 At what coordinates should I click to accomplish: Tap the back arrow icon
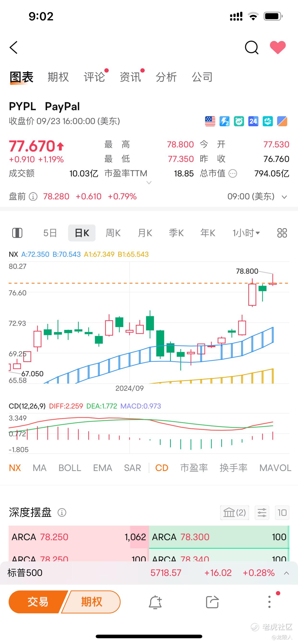tap(13, 47)
